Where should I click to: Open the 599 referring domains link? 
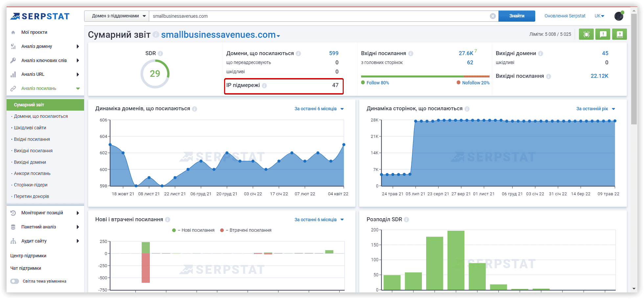tap(334, 53)
